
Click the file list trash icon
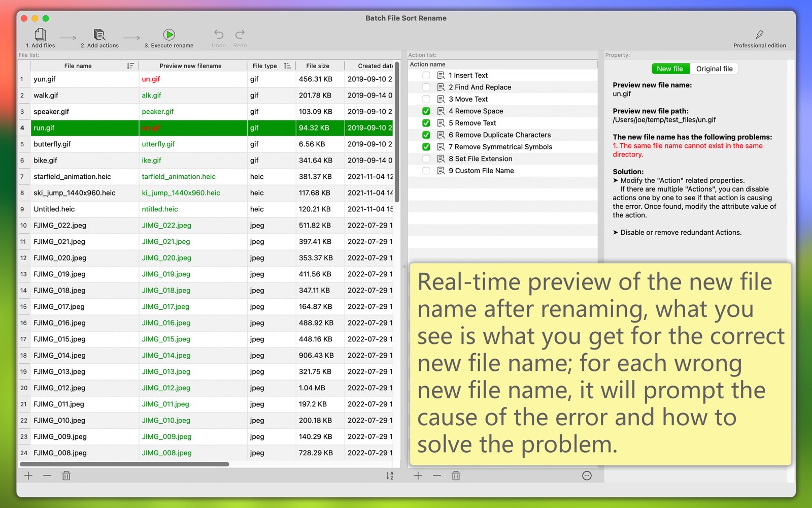tap(66, 475)
